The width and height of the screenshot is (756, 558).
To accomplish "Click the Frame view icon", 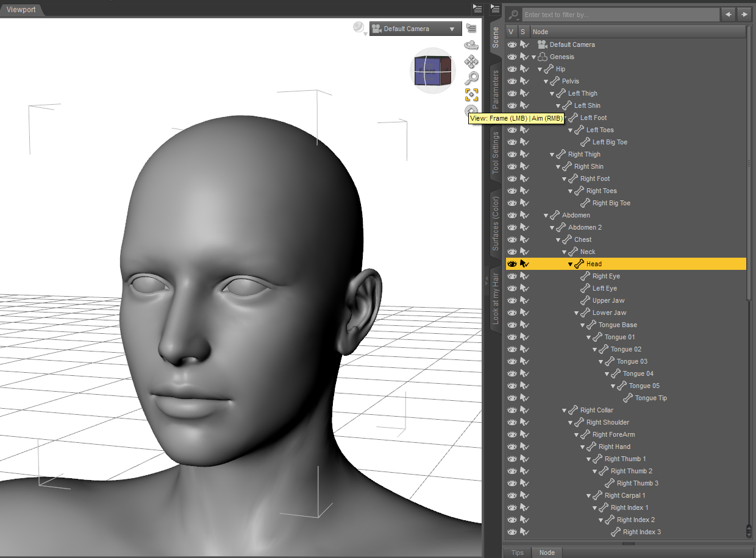I will [x=471, y=95].
